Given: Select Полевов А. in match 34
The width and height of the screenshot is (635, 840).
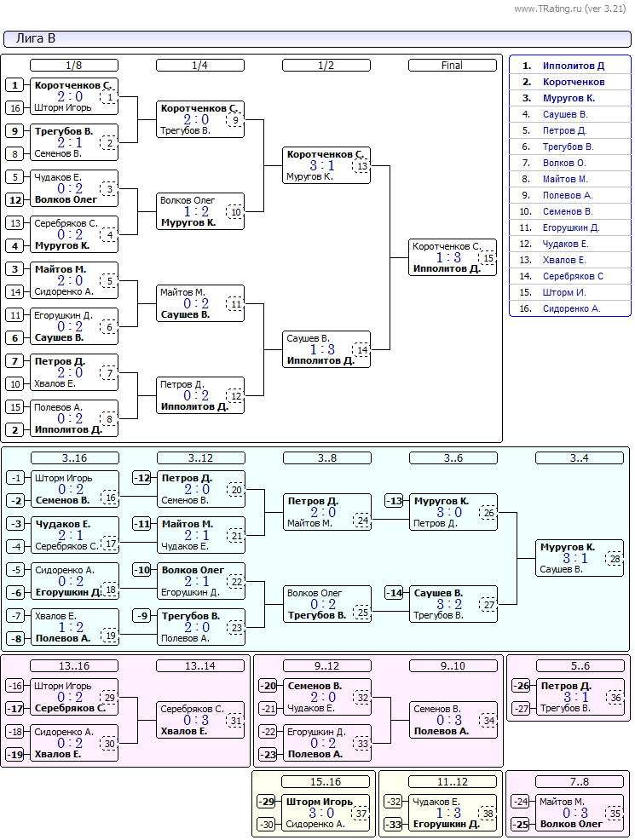Looking at the screenshot, I should click(441, 732).
